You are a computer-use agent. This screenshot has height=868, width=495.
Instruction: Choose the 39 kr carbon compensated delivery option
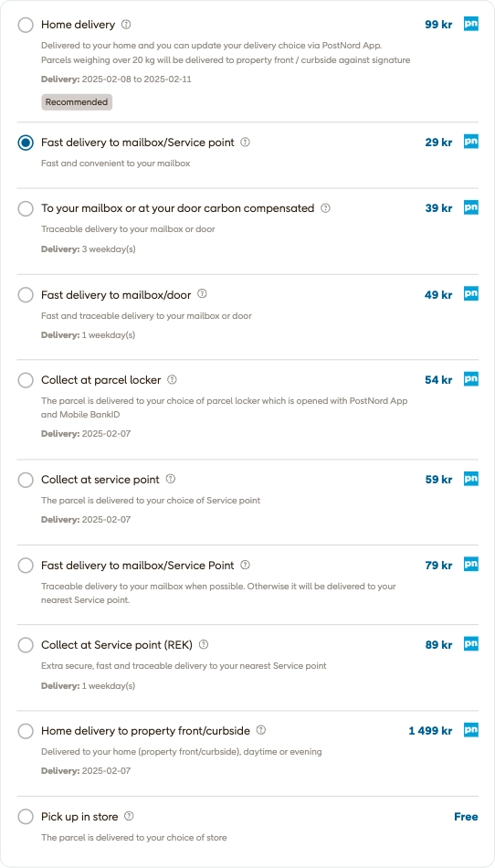point(26,208)
